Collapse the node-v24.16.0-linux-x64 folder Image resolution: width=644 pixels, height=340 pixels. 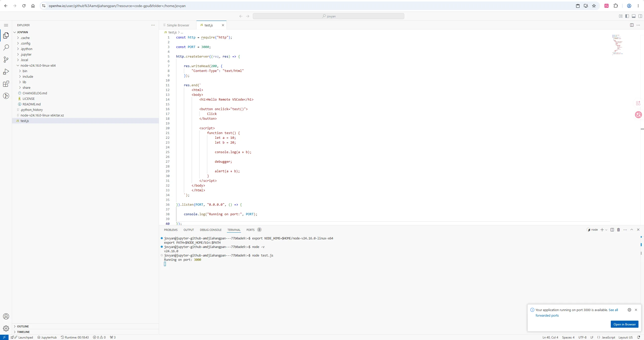[85, 65]
